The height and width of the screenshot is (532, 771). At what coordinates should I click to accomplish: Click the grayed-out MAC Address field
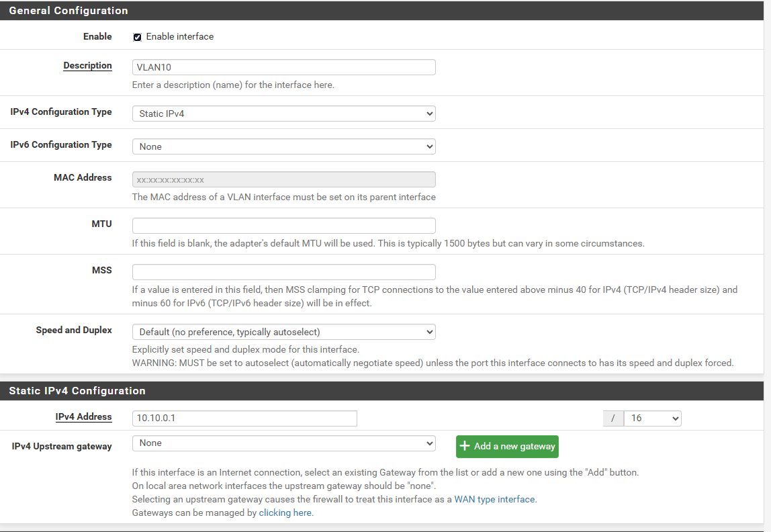click(283, 179)
